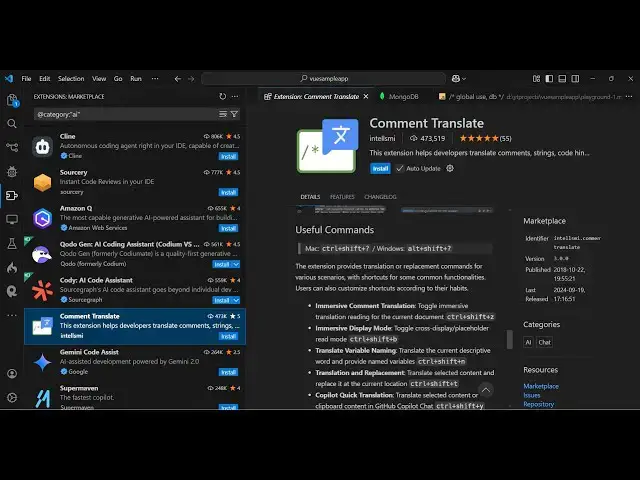Open Extensions panel more actions menu

tap(235, 96)
